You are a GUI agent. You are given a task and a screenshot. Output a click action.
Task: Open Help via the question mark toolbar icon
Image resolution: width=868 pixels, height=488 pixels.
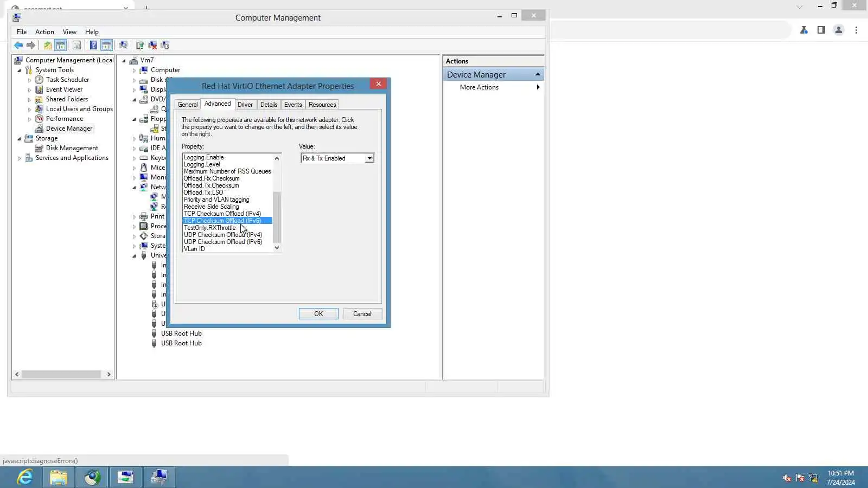pyautogui.click(x=93, y=46)
